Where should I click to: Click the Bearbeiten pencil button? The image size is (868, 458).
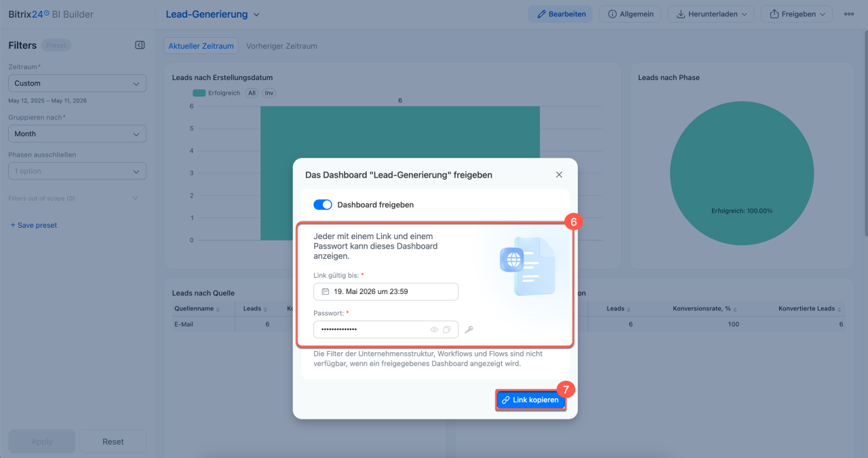[561, 14]
